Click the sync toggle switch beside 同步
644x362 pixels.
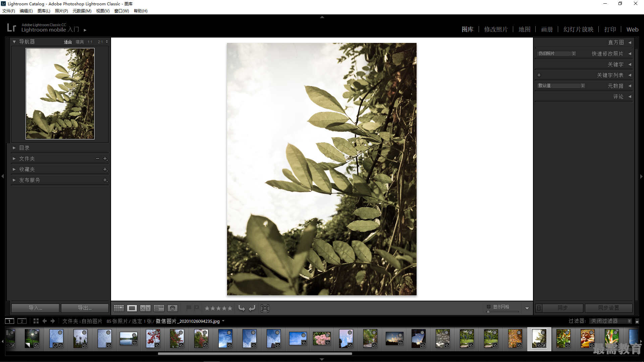[539, 308]
